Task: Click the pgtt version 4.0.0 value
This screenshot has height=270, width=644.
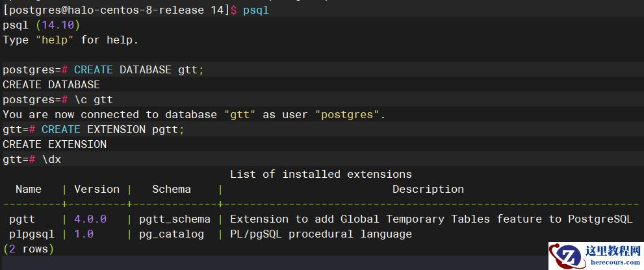Action: [x=90, y=219]
